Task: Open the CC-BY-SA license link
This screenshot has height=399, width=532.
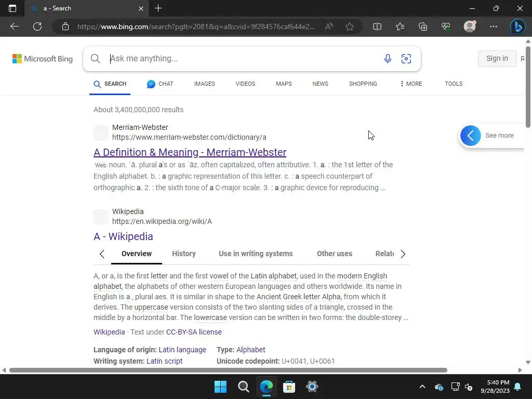Action: (194, 332)
